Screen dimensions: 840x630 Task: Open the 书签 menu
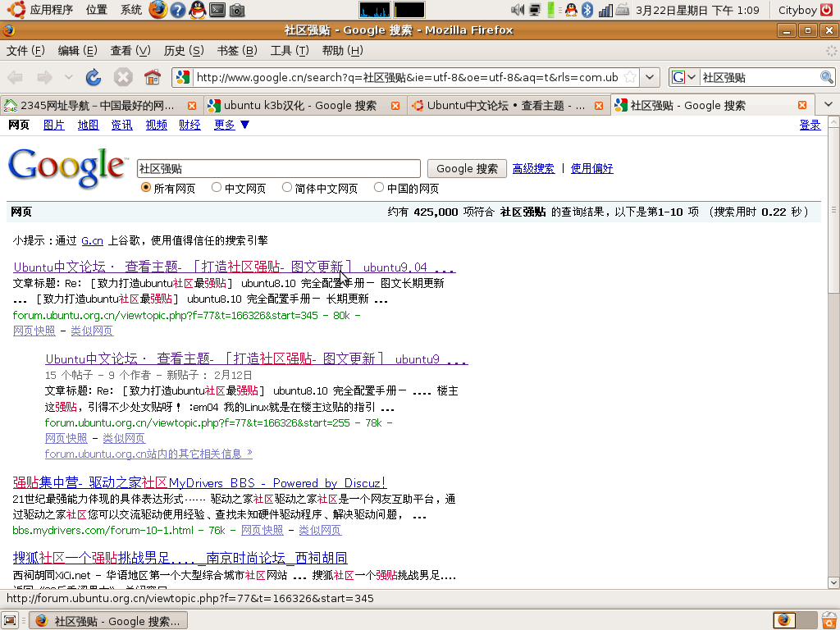(x=237, y=50)
